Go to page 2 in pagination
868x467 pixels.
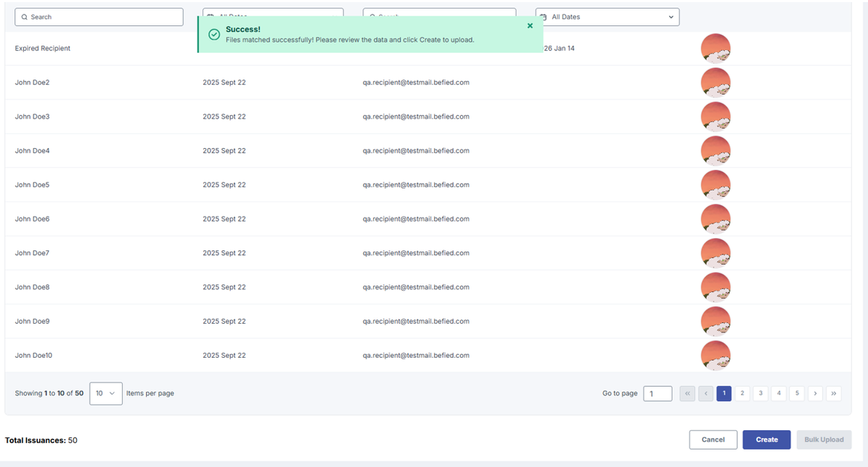click(x=742, y=393)
